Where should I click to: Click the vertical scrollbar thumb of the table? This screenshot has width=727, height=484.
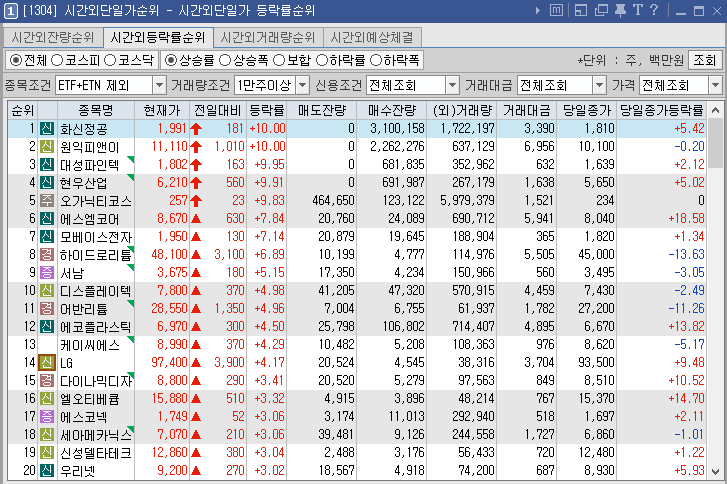tap(715, 143)
